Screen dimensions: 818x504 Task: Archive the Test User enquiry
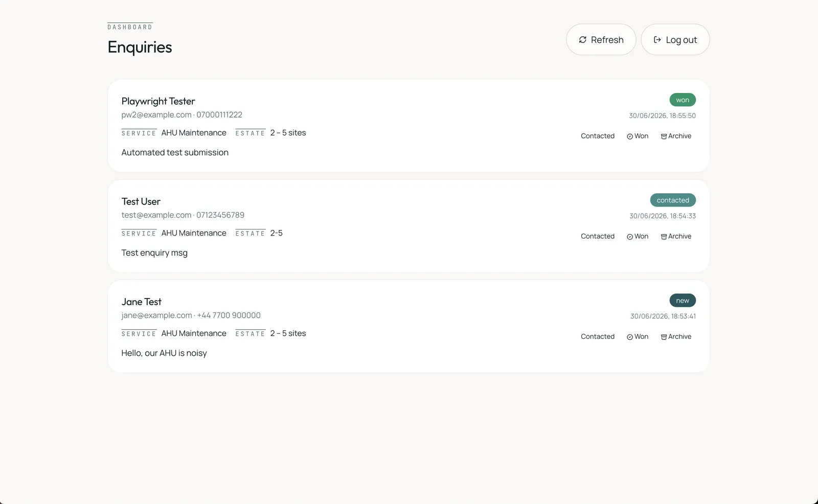click(x=676, y=236)
